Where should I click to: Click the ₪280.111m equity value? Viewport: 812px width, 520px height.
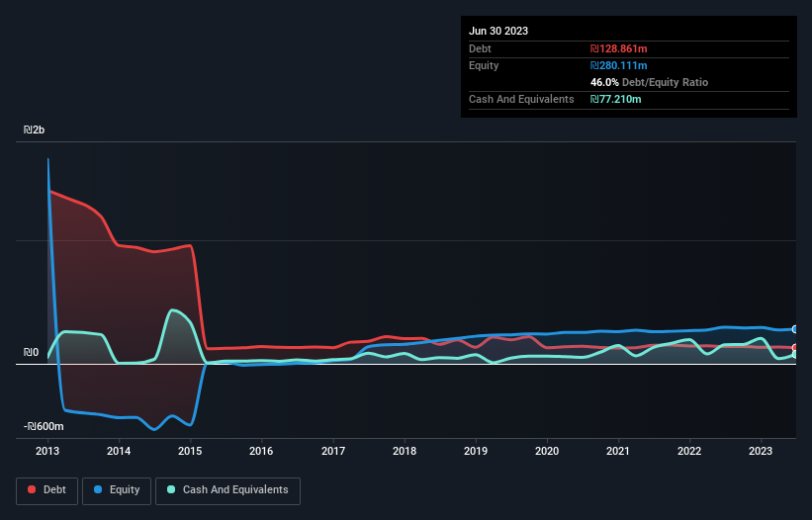click(x=619, y=65)
